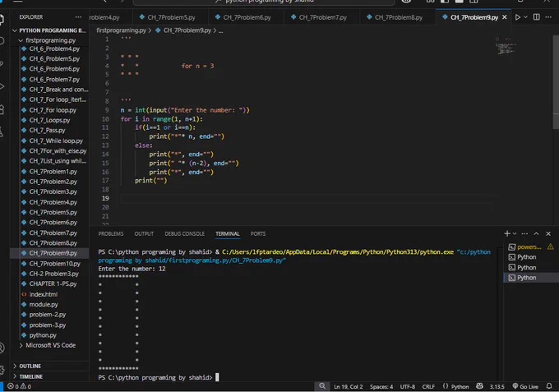Open the DEBUG CONSOLE panel tab
This screenshot has width=559, height=392.
tap(185, 233)
